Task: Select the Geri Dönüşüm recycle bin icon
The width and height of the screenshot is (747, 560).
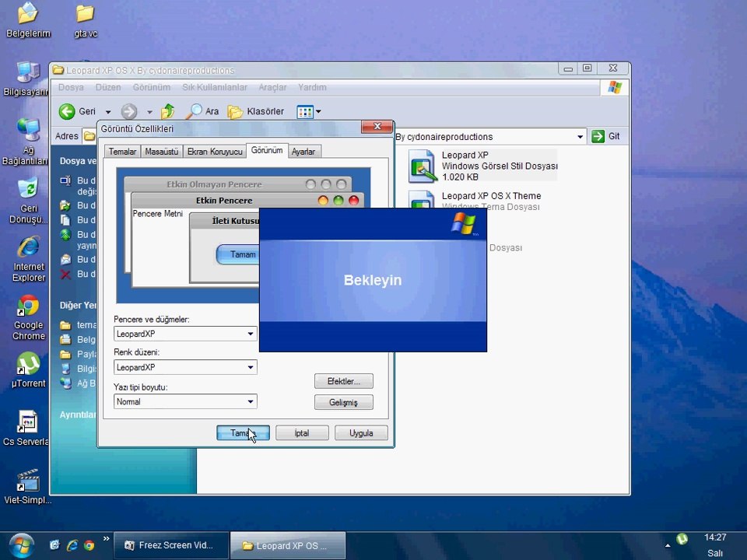Action: tap(28, 201)
